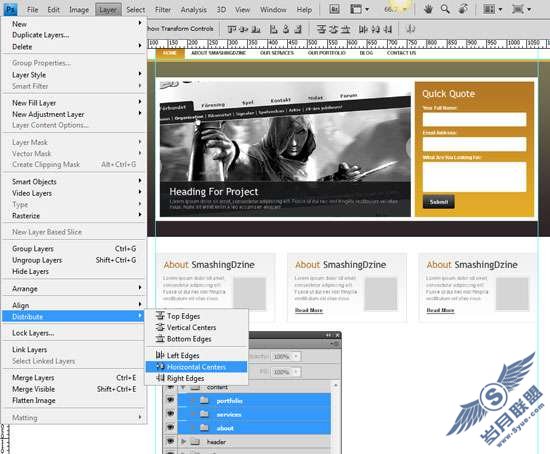The width and height of the screenshot is (550, 454).
Task: Select the Zoom magnifier tool
Action: point(445,9)
